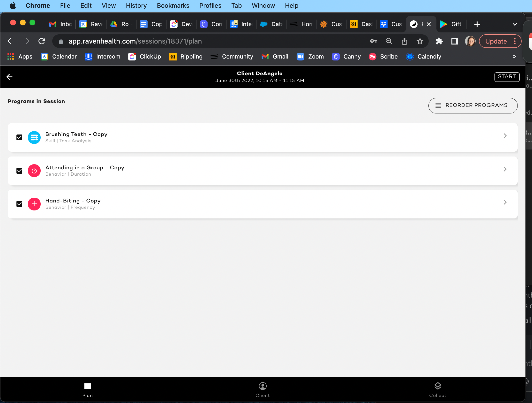
Task: Open the History menu
Action: pos(136,5)
